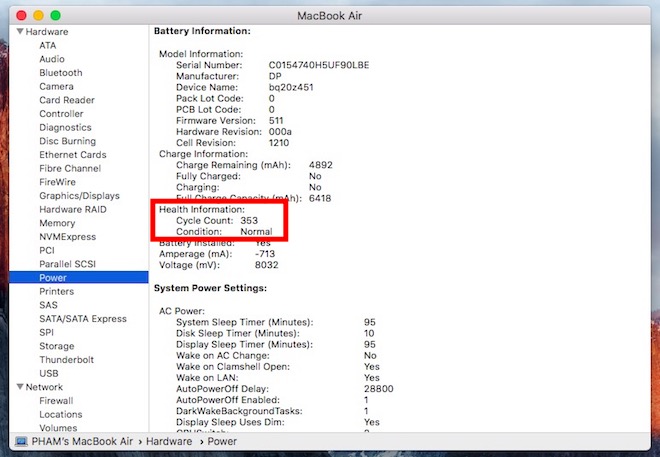Screen dimensions: 660x457
Task: Collapse the Network disclosure triangle
Action: point(20,387)
